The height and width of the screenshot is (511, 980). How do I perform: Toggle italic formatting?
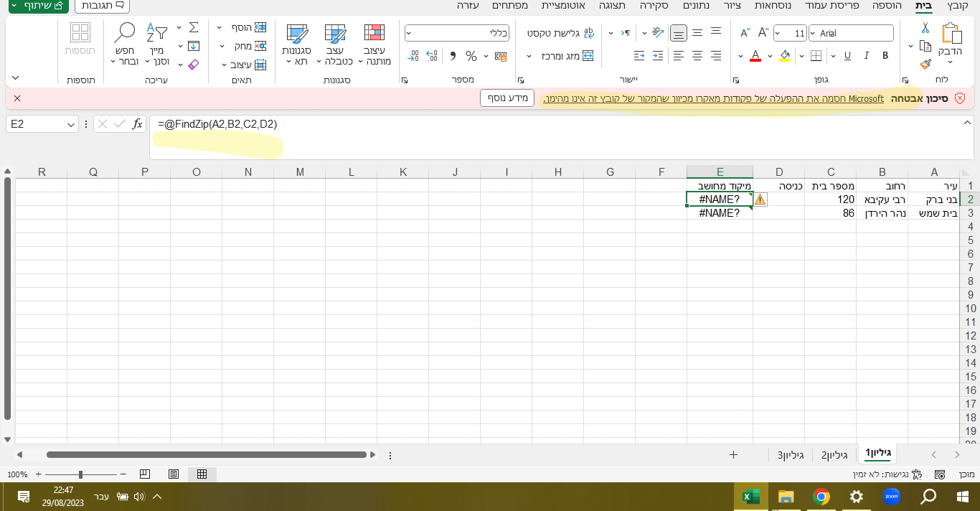click(x=867, y=56)
